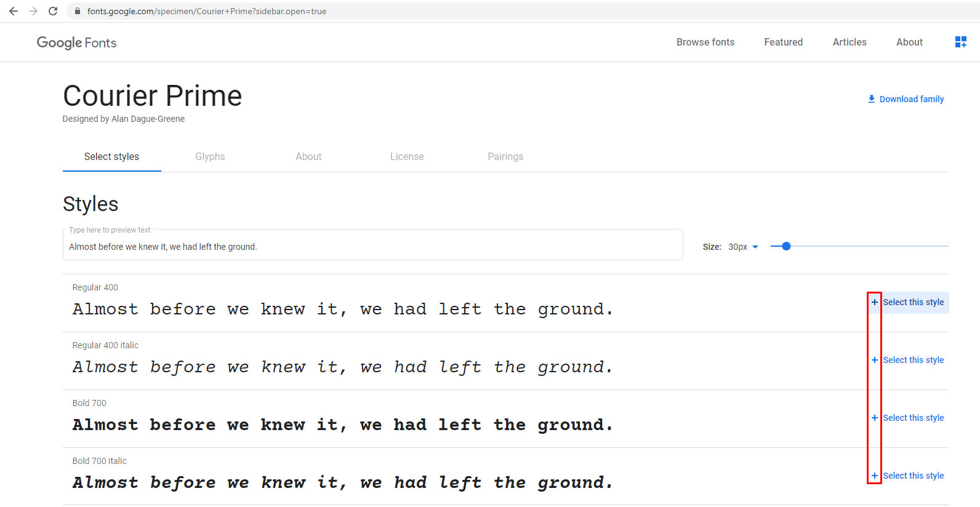Switch to the Pairings tab
980x507 pixels.
coord(505,157)
